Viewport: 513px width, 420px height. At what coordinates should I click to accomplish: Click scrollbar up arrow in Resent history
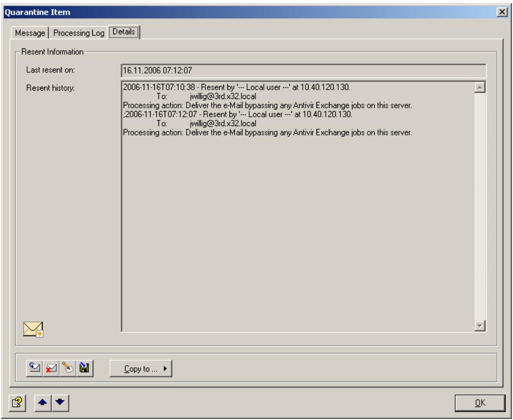[x=480, y=88]
